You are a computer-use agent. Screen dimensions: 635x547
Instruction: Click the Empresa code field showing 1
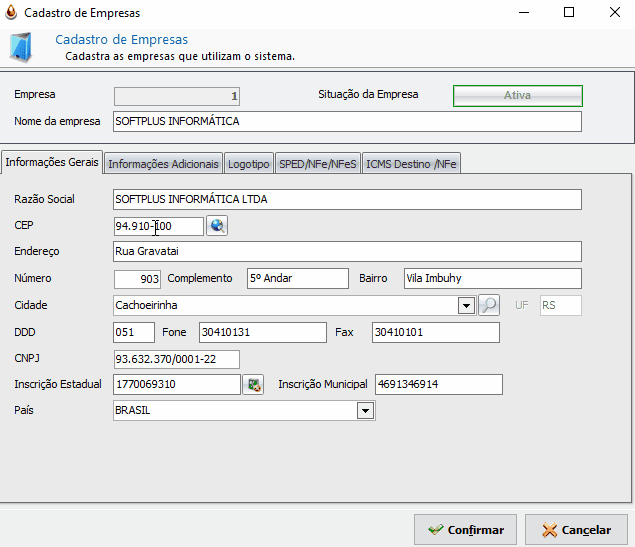(x=177, y=96)
